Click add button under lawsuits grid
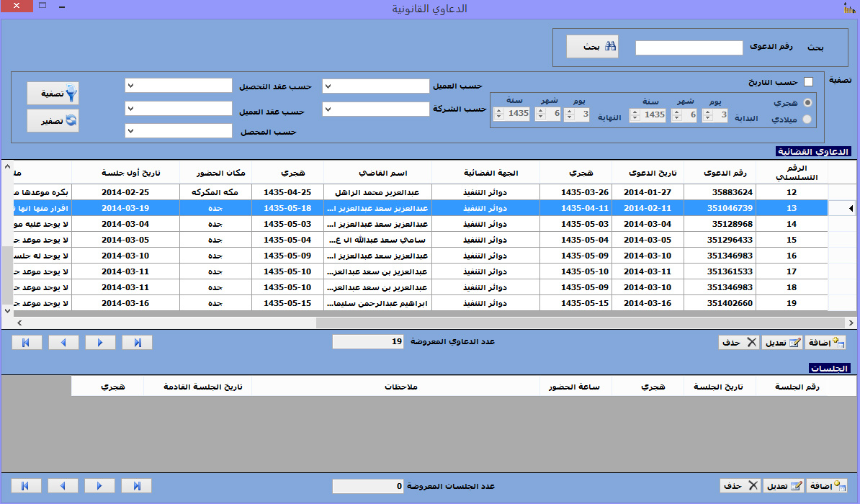This screenshot has height=504, width=860. pyautogui.click(x=826, y=343)
